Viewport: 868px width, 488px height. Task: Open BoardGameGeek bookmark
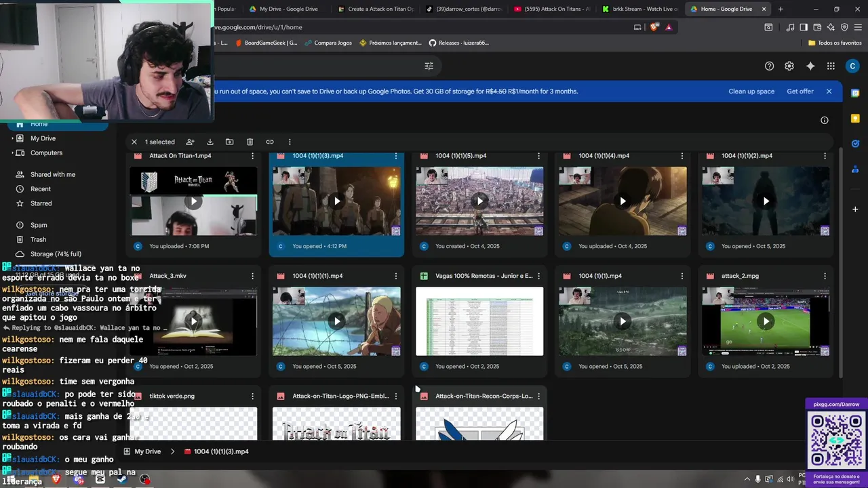[266, 43]
